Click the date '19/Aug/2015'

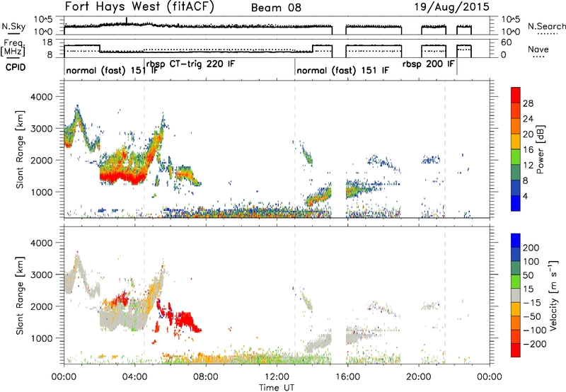pos(451,7)
